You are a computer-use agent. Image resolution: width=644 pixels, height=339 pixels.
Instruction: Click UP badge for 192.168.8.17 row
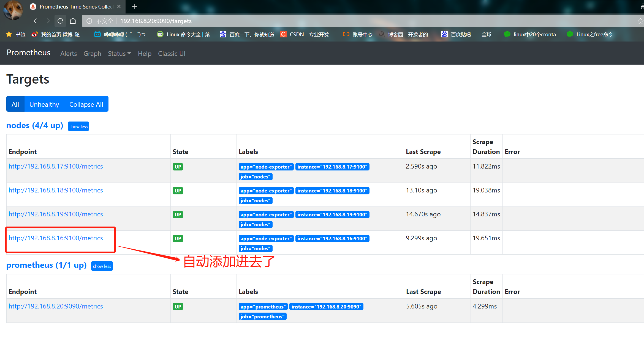178,167
